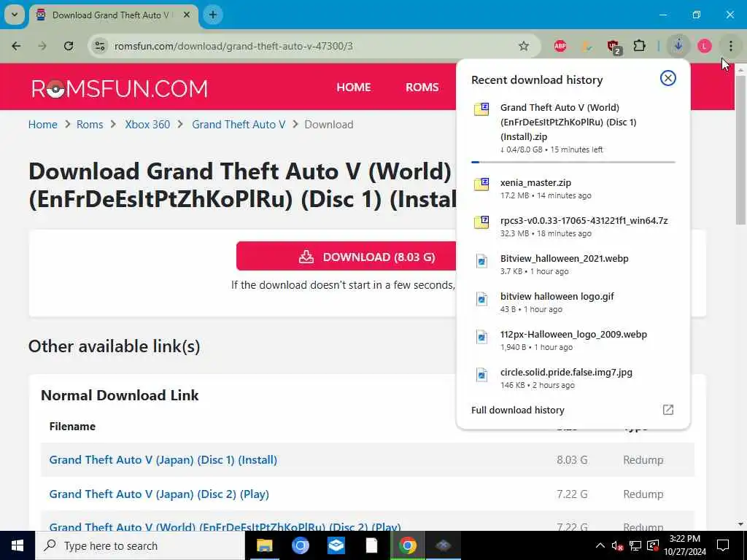Click Full download history link
This screenshot has width=747, height=560.
click(517, 410)
